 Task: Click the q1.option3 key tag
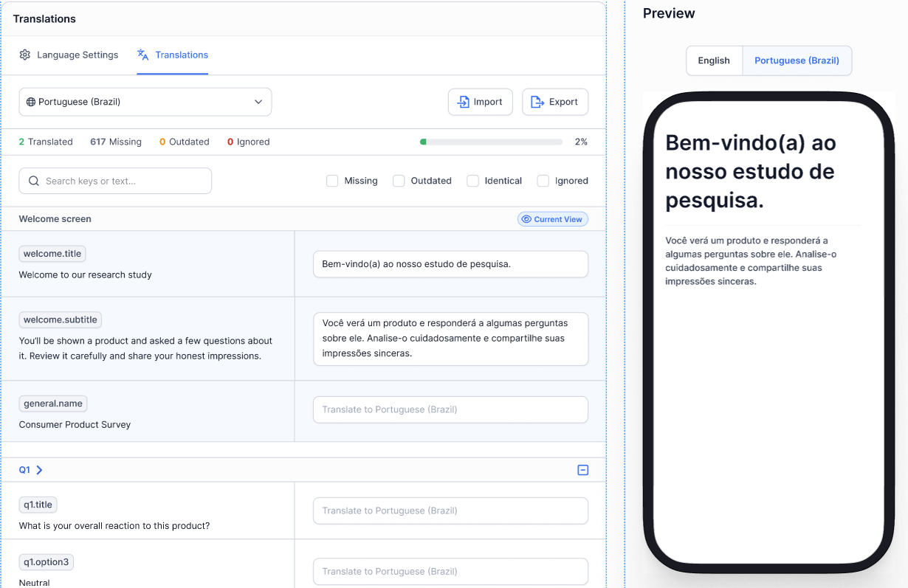tap(47, 562)
